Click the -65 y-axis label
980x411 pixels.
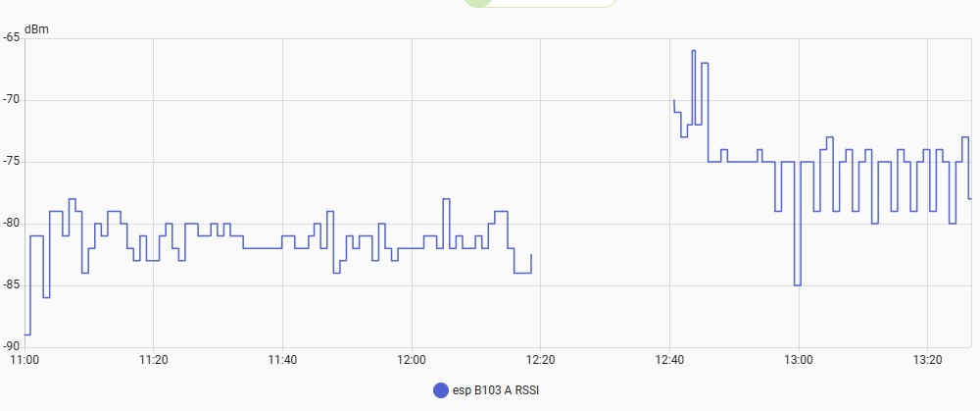pos(11,37)
